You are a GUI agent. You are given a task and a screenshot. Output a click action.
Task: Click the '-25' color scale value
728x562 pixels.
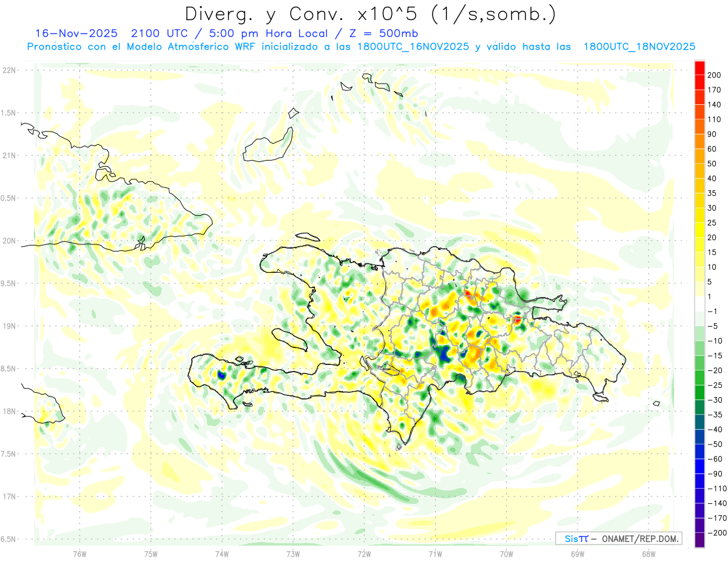click(716, 385)
